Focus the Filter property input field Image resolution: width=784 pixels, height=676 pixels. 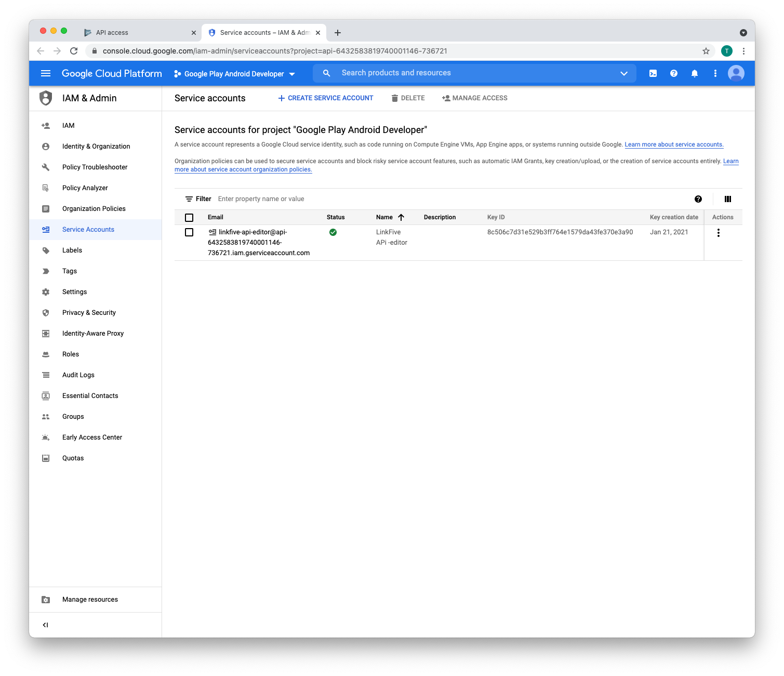[452, 199]
